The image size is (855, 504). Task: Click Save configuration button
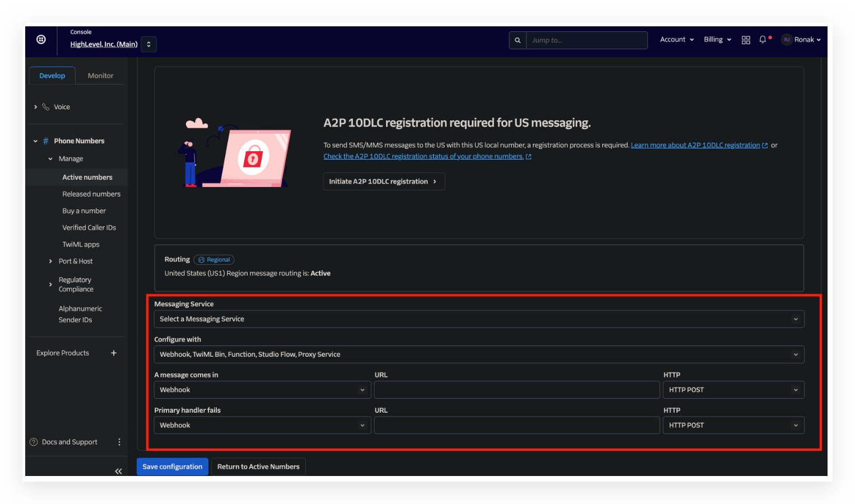pos(173,466)
